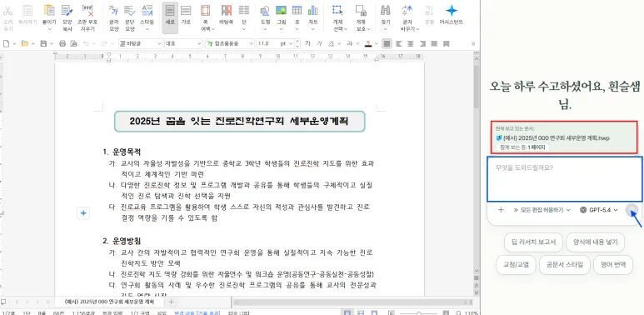644x315 pixels.
Task: Open the 바탕글 style dropdown
Action: pos(141,43)
